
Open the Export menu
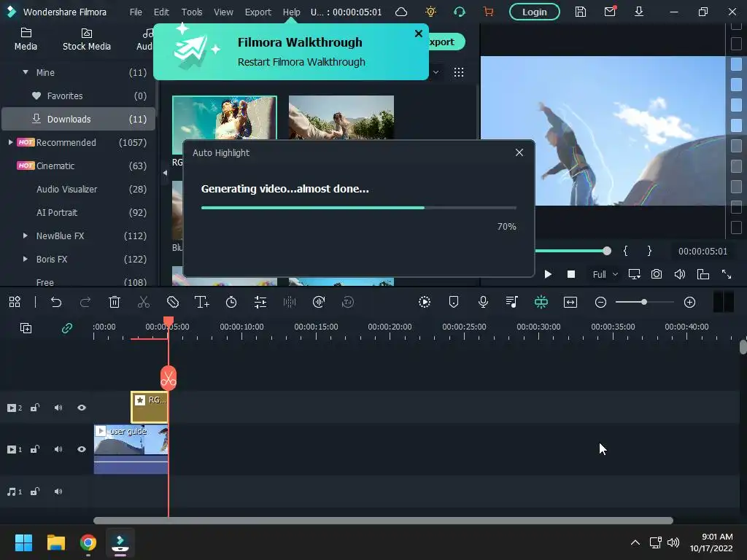point(258,12)
